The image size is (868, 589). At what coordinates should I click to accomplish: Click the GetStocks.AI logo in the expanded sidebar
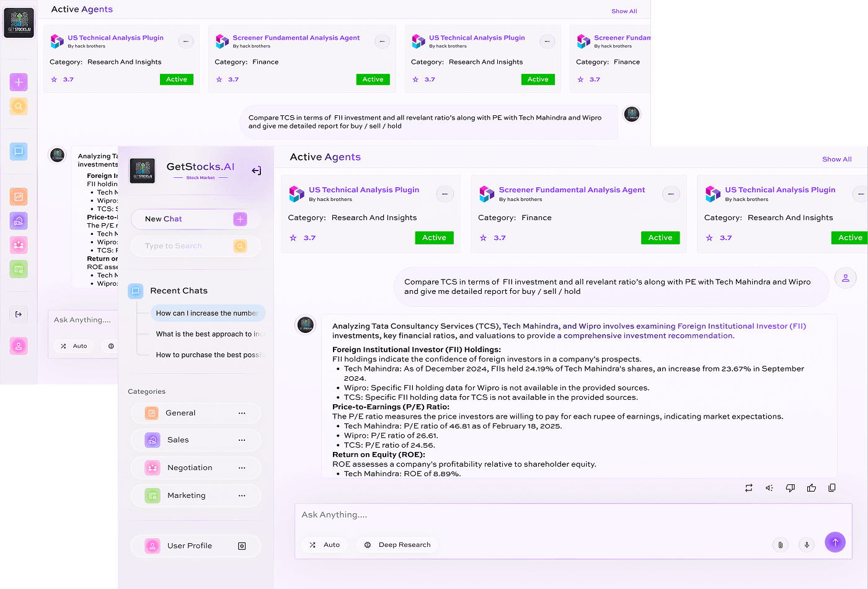click(x=142, y=170)
